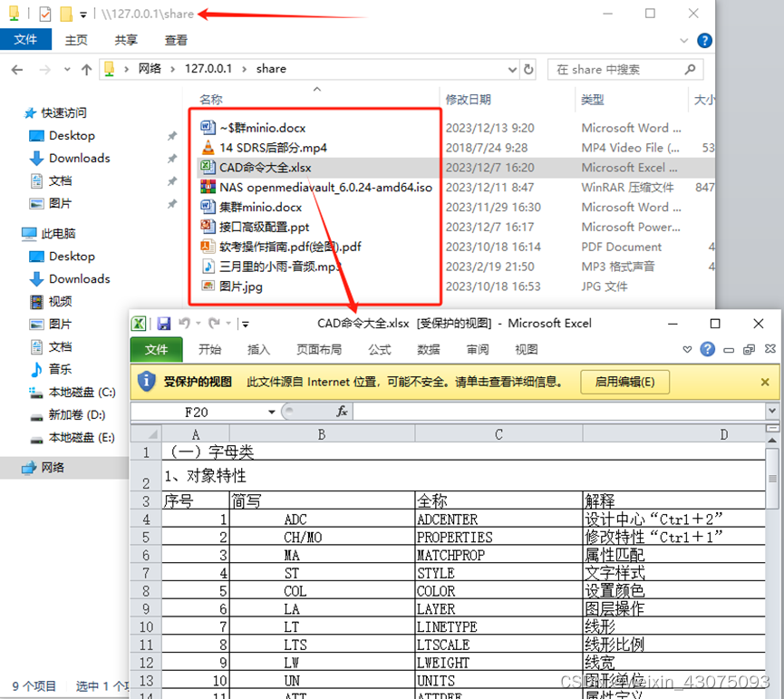Sort files by 类型 column header
The image size is (784, 699).
[592, 100]
